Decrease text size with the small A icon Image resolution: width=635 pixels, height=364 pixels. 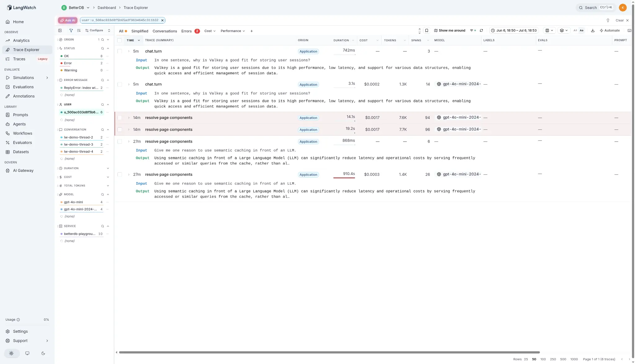(x=575, y=30)
